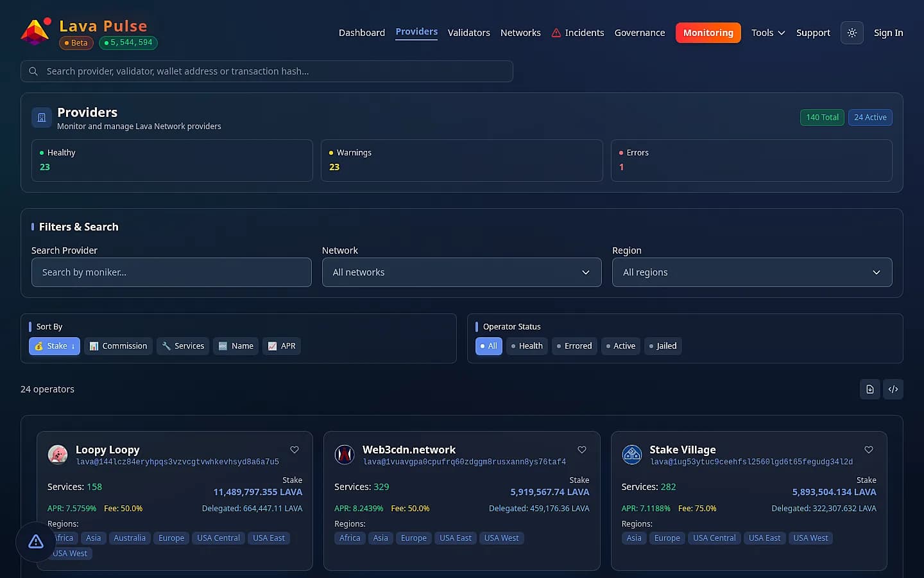The width and height of the screenshot is (924, 578).
Task: Click the Errors 1 stat card
Action: click(751, 161)
